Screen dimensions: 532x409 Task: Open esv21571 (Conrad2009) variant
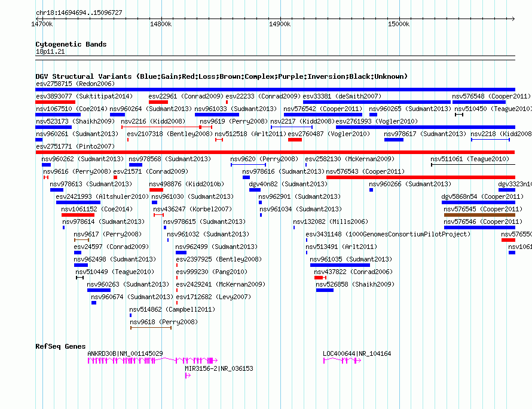click(x=151, y=171)
